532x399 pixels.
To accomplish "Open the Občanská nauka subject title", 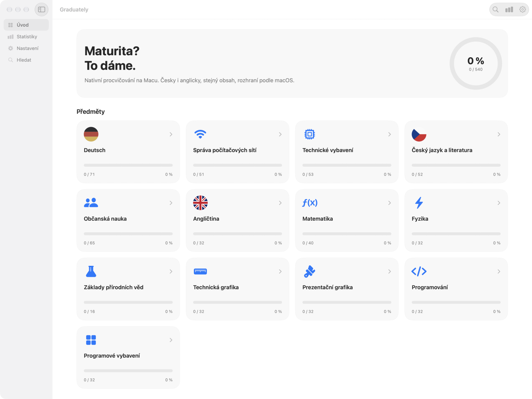I will 105,219.
